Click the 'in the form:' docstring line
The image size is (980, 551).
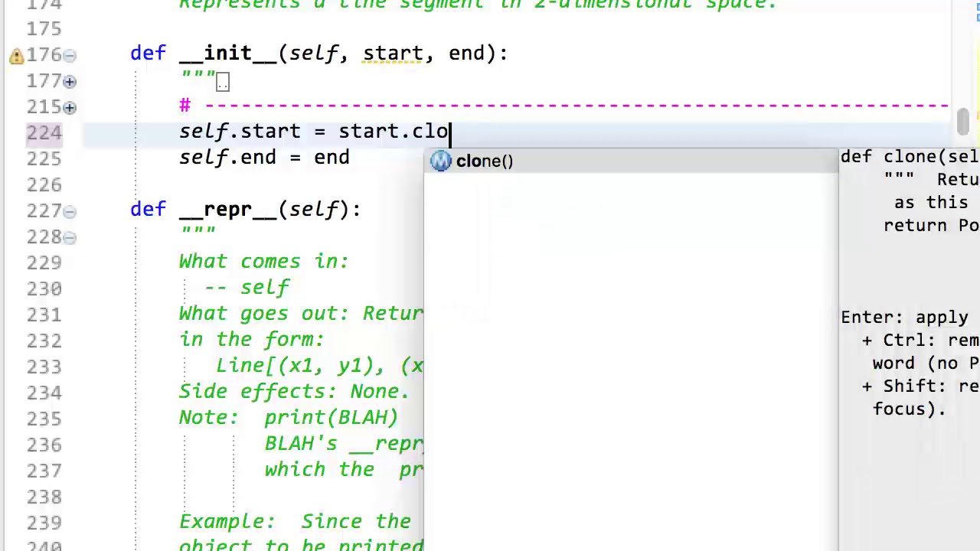[x=251, y=339]
